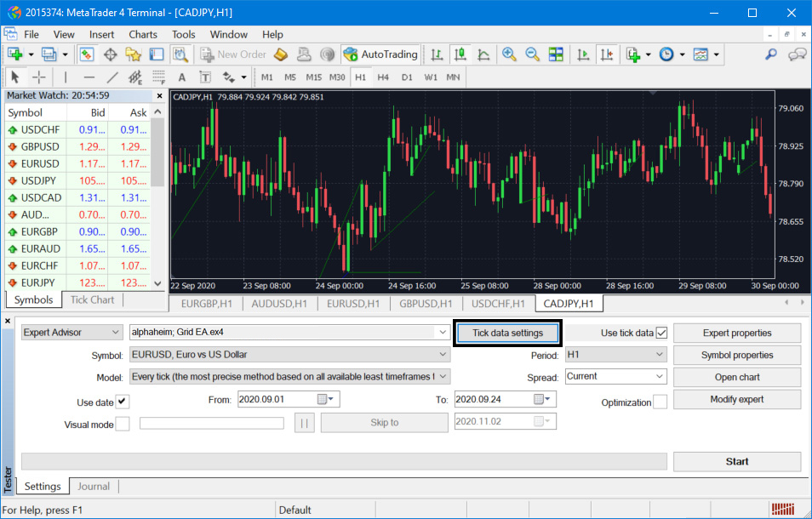The width and height of the screenshot is (812, 519).
Task: Toggle the Strategy Tester toolbar icon
Action: click(x=180, y=54)
